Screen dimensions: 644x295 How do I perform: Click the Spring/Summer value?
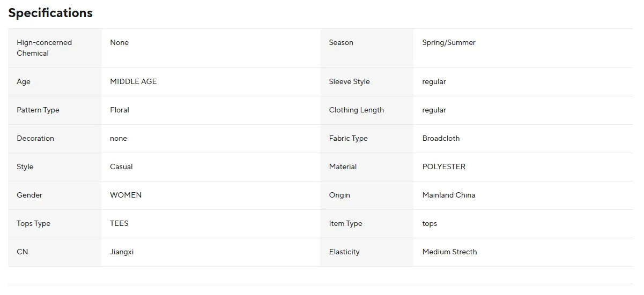point(449,43)
